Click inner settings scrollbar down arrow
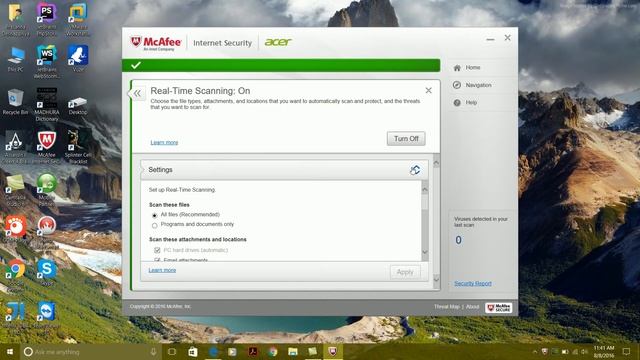Screen dimensions: 640x360 coord(424,253)
